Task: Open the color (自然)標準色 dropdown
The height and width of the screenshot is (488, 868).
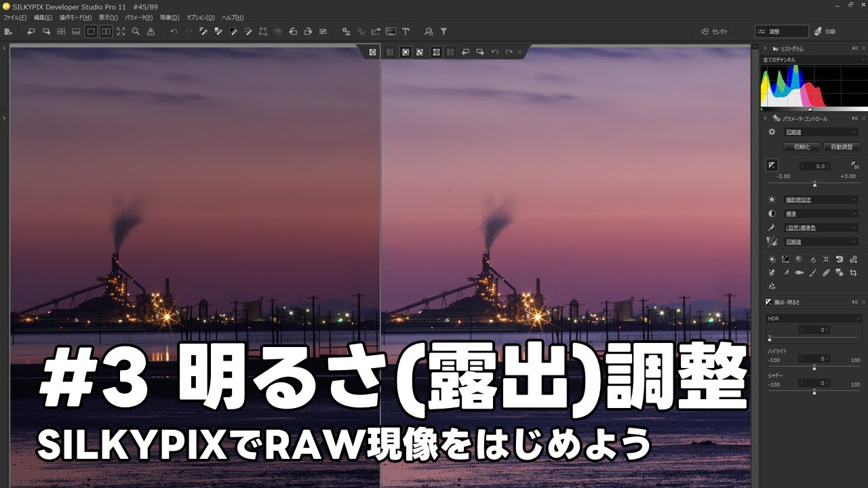Action: (x=822, y=228)
